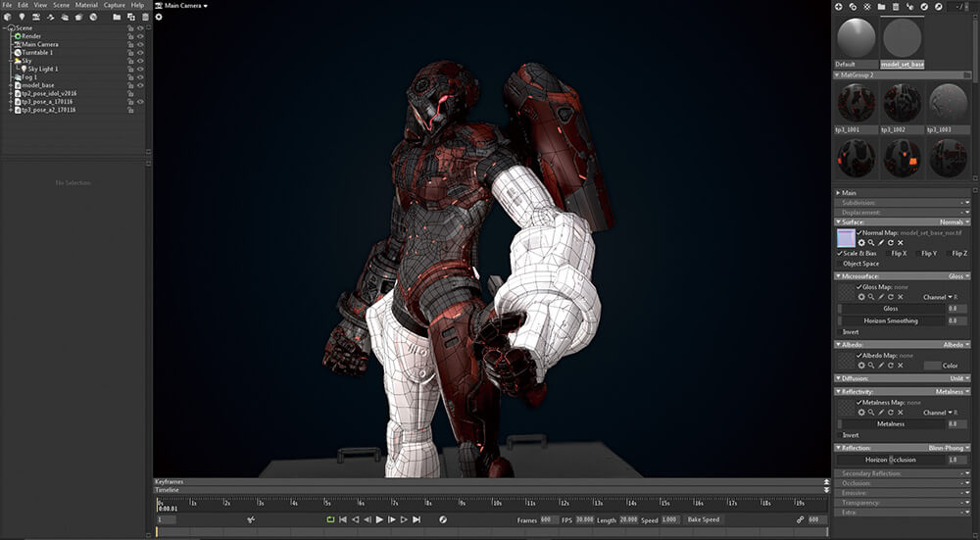Screen dimensions: 980x540
Task: Delete material trash icon
Action: [x=896, y=6]
